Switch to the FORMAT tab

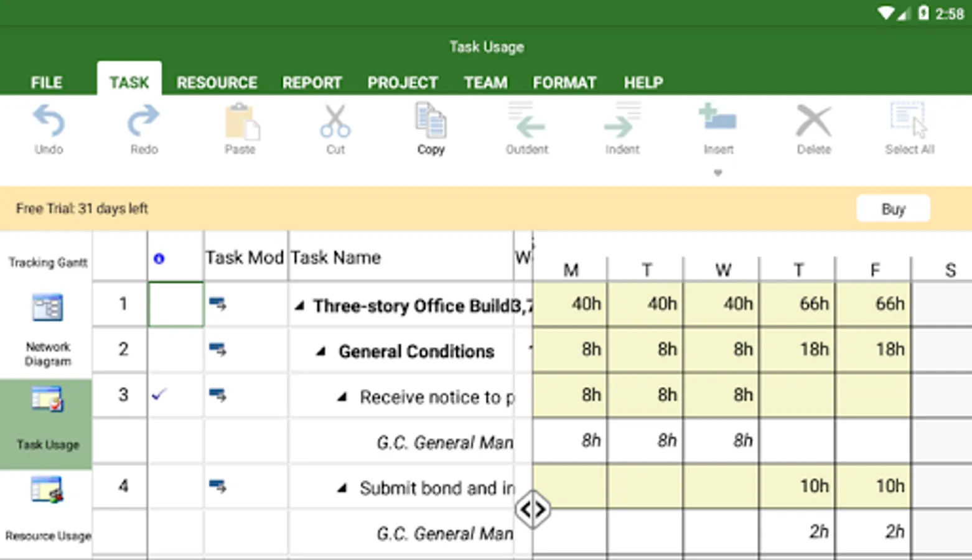564,83
